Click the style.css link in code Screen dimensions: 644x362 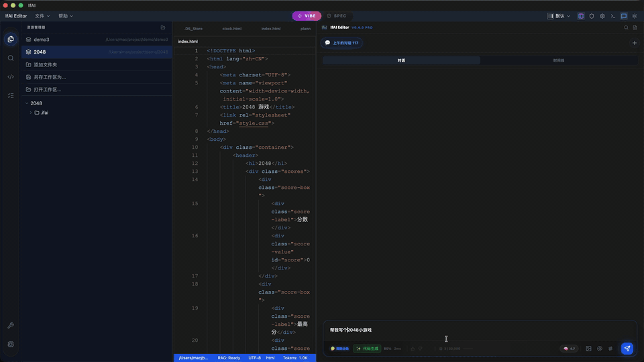pyautogui.click(x=254, y=123)
